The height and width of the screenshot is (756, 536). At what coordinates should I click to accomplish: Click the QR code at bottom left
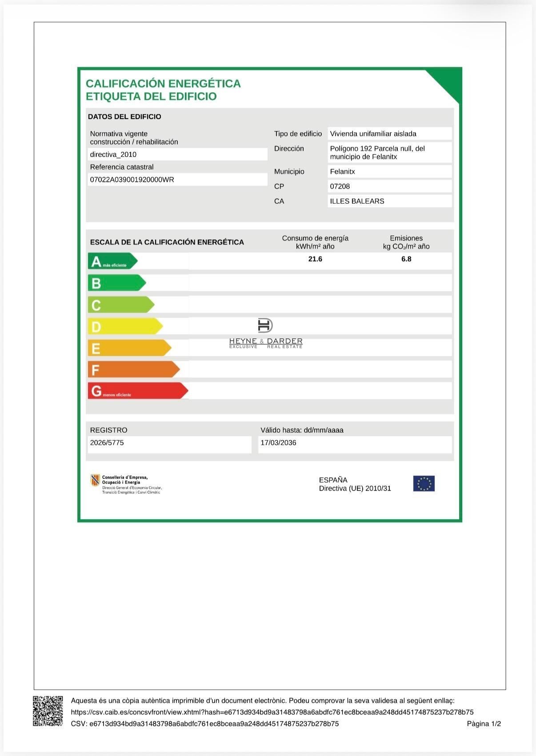[x=48, y=711]
